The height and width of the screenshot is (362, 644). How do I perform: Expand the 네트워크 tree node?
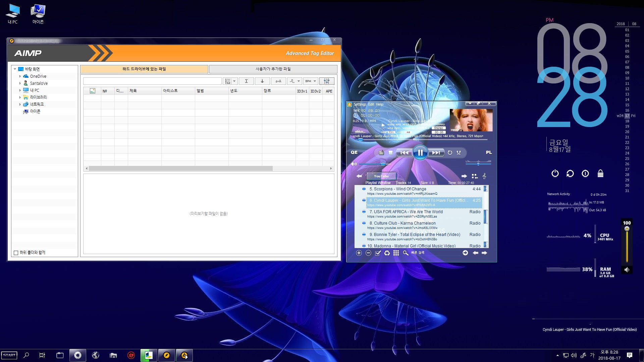point(20,104)
